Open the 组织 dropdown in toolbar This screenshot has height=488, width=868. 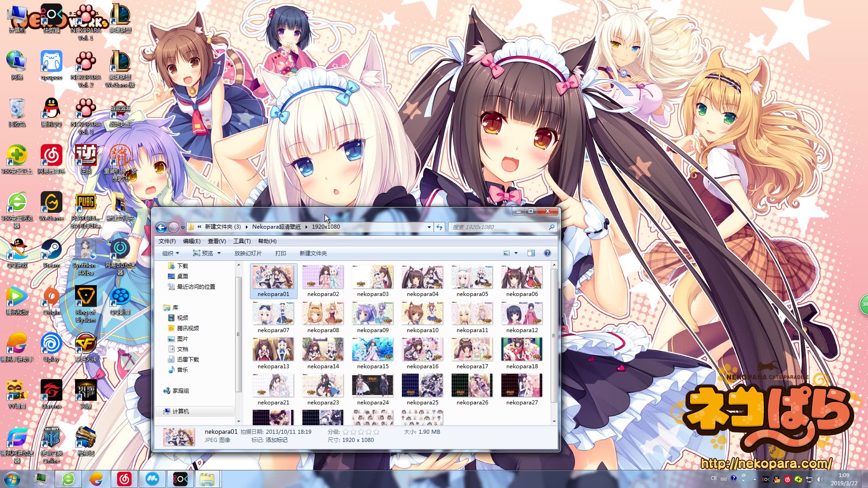coord(170,253)
